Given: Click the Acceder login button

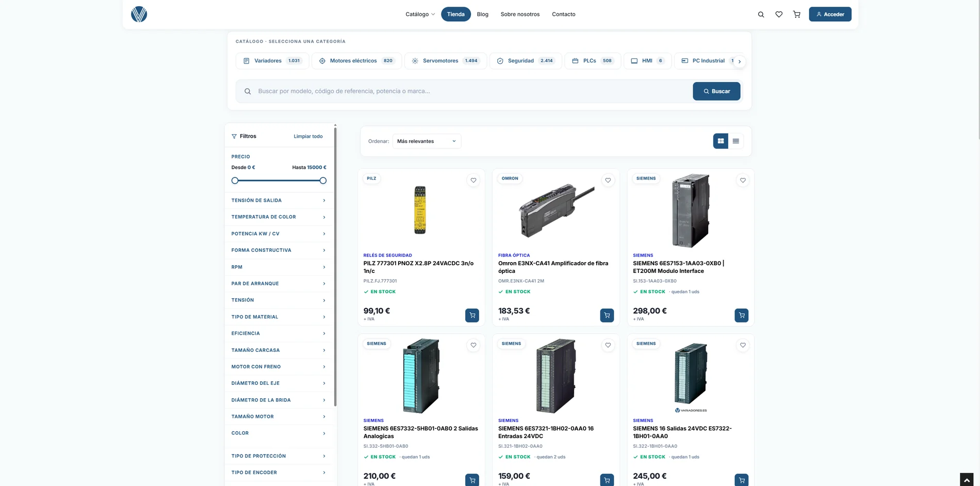Looking at the screenshot, I should point(830,14).
